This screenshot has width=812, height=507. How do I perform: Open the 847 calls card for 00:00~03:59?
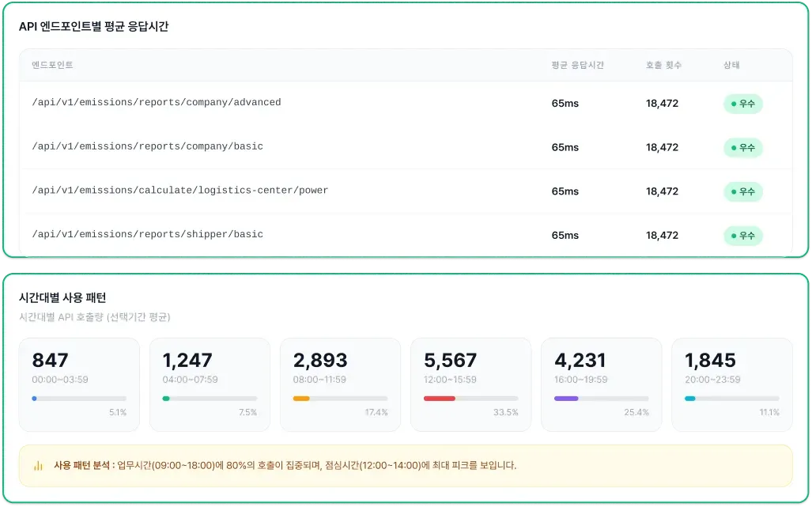point(79,384)
